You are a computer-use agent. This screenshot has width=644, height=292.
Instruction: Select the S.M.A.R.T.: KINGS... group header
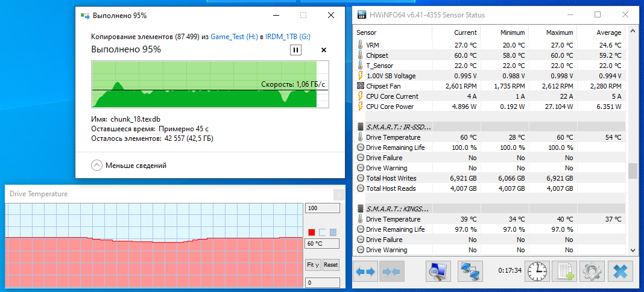(x=490, y=209)
